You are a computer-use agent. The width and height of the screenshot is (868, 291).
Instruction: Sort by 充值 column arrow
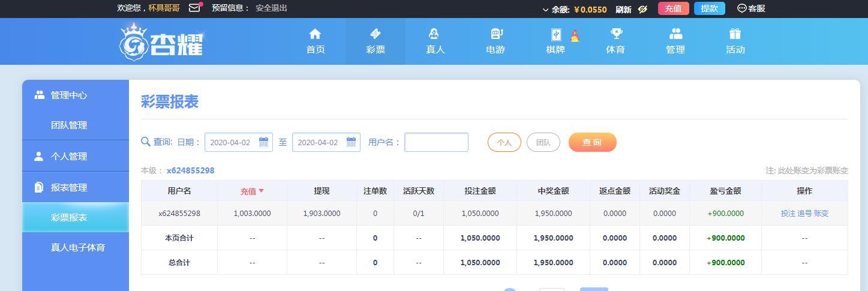[261, 191]
